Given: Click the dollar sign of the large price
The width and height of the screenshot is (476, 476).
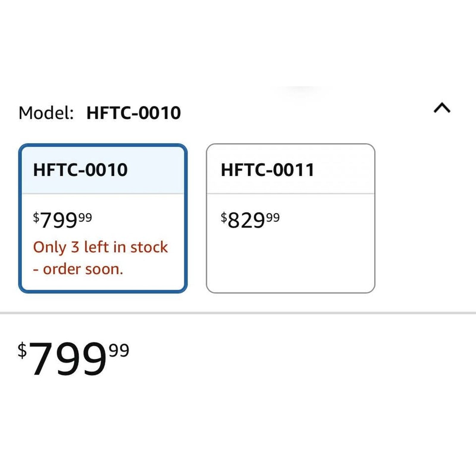Looking at the screenshot, I should tap(22, 350).
